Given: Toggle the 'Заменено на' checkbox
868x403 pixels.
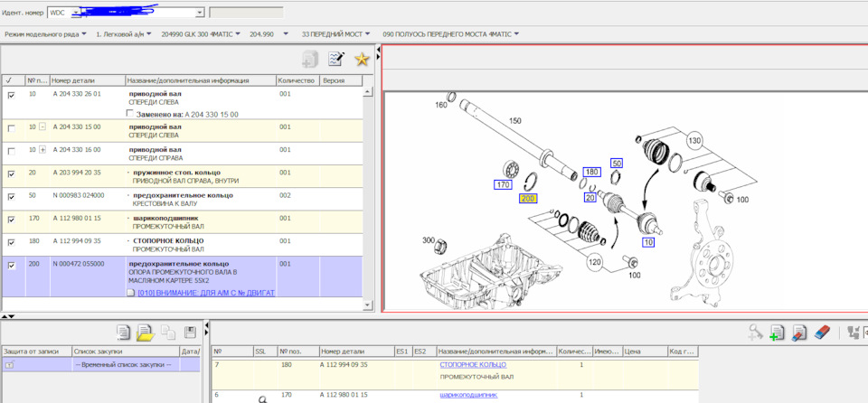Looking at the screenshot, I should (x=131, y=115).
